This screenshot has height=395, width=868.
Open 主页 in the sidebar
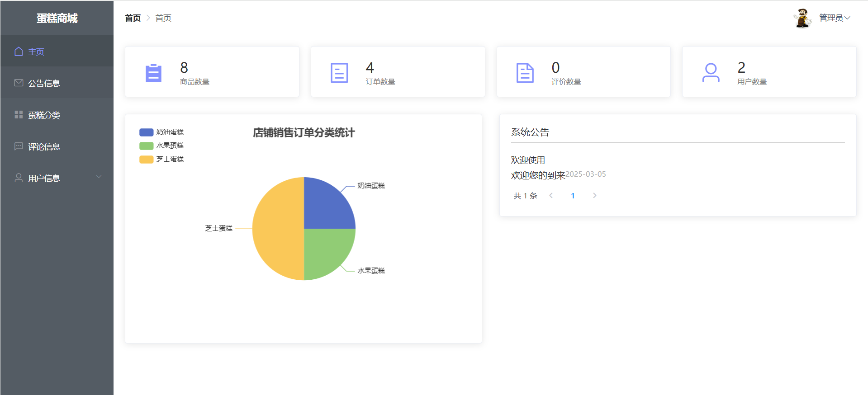point(57,52)
